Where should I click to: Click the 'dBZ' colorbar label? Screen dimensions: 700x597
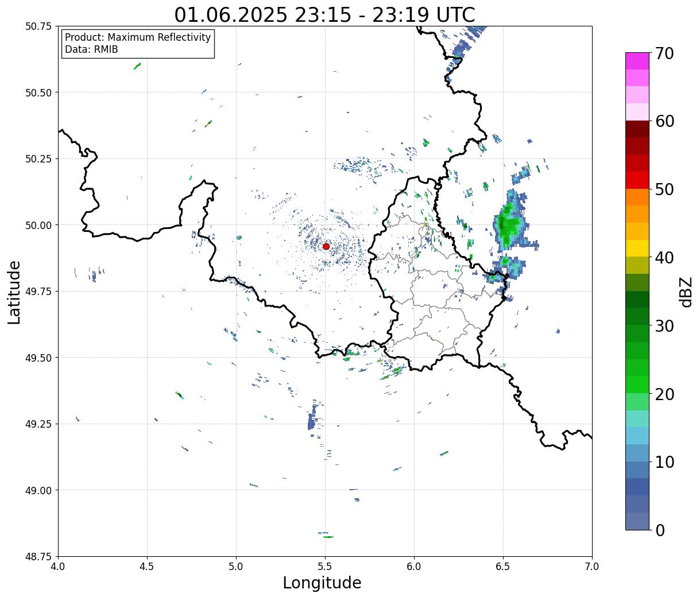[x=686, y=292]
